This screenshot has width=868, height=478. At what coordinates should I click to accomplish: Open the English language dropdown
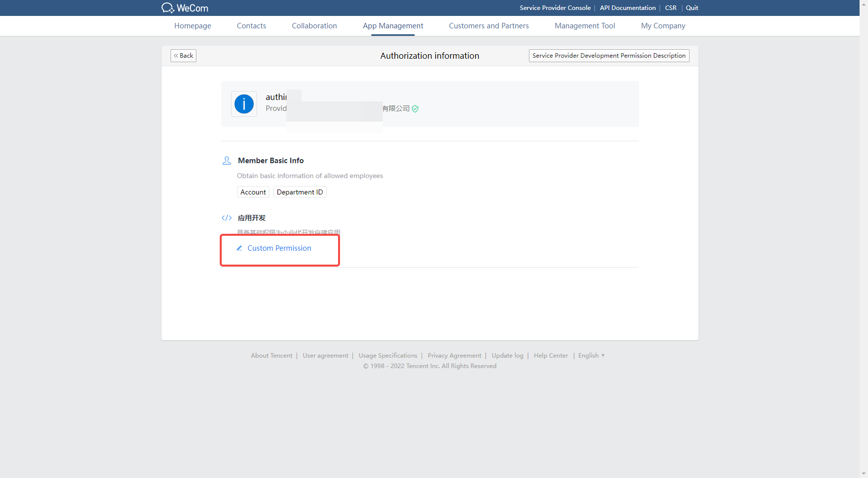click(591, 356)
